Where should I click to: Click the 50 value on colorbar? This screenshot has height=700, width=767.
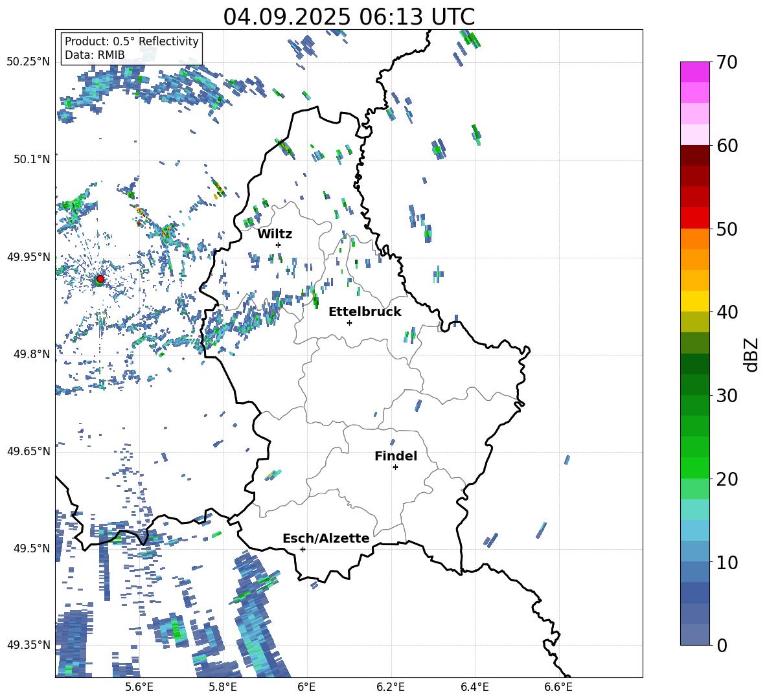click(727, 229)
